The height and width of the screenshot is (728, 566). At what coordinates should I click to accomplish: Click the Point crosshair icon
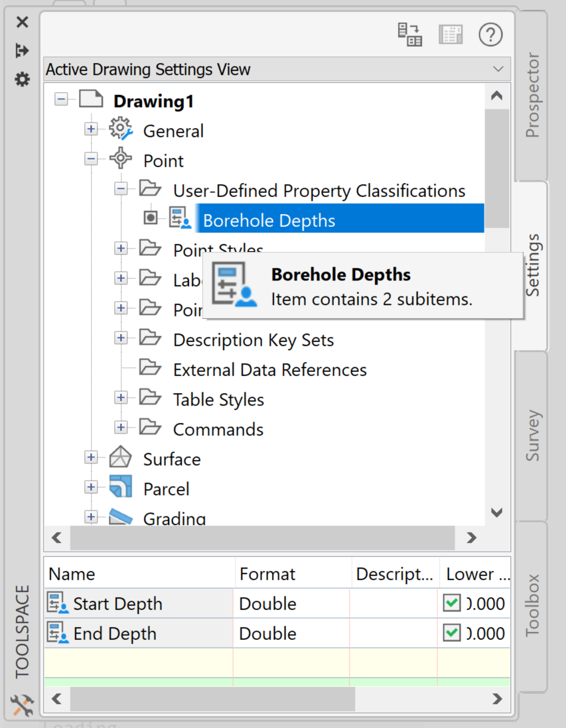pyautogui.click(x=121, y=158)
